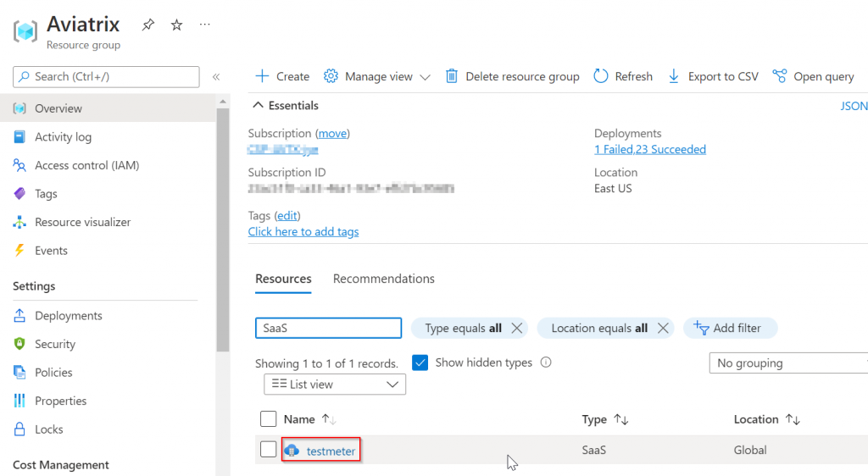Click Add filter button

point(730,328)
